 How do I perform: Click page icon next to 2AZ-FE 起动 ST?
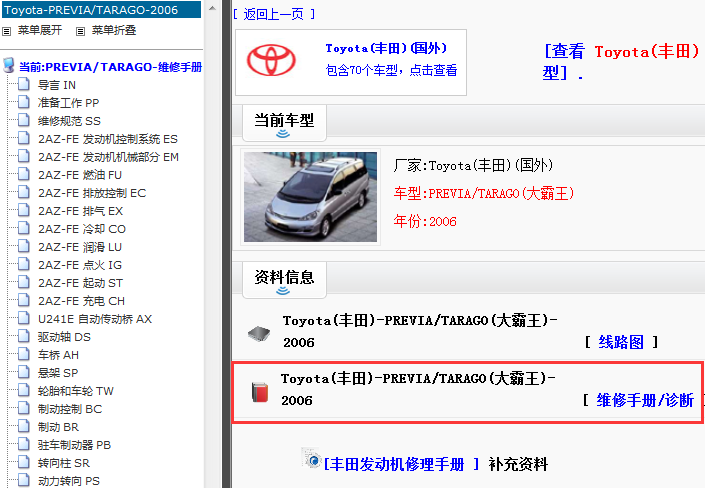click(24, 282)
